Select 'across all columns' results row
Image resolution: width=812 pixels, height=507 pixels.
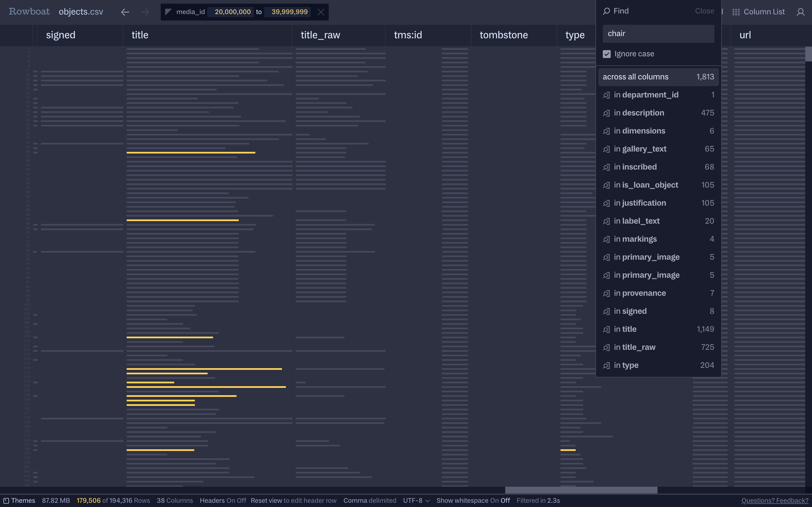(x=658, y=77)
